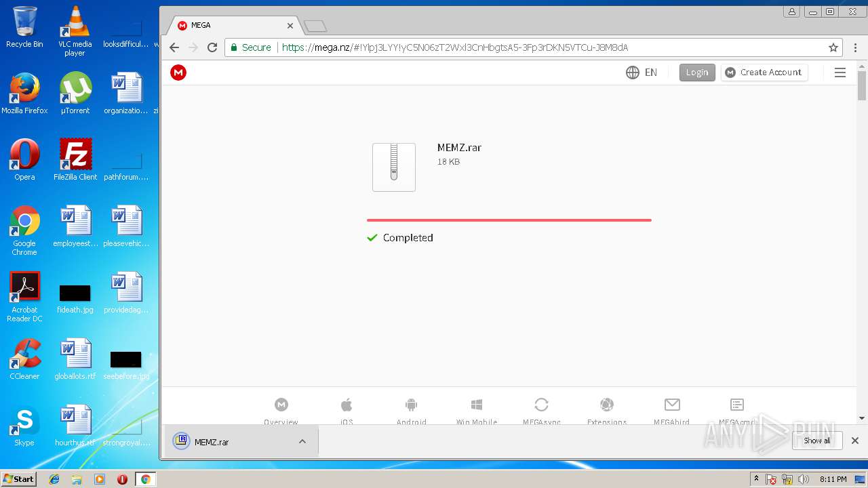Click the download progress bar
Image resolution: width=868 pixels, height=488 pixels.
pyautogui.click(x=509, y=220)
